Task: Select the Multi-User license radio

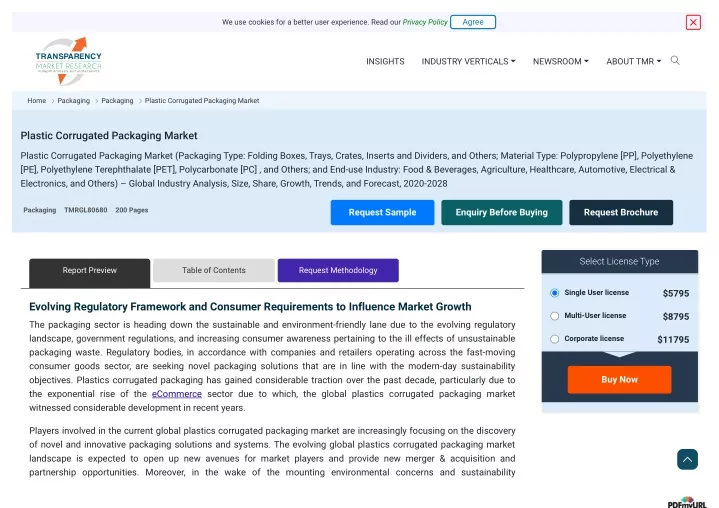Action: point(554,316)
